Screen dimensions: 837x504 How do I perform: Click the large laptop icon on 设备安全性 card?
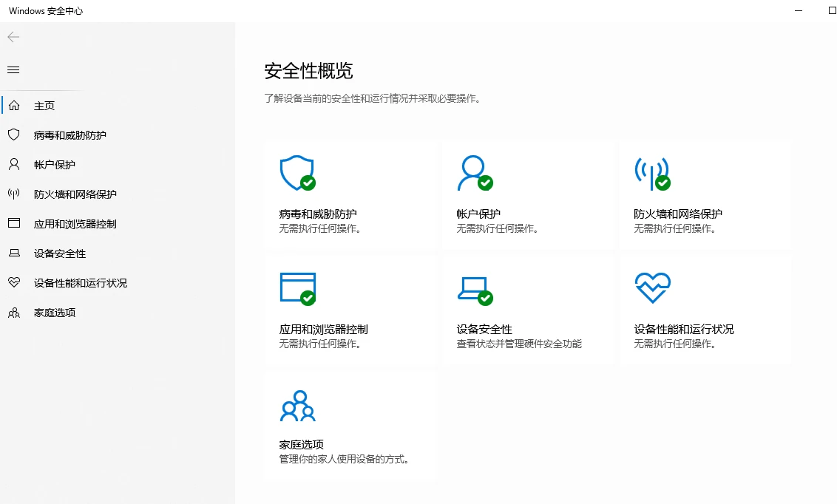click(475, 290)
